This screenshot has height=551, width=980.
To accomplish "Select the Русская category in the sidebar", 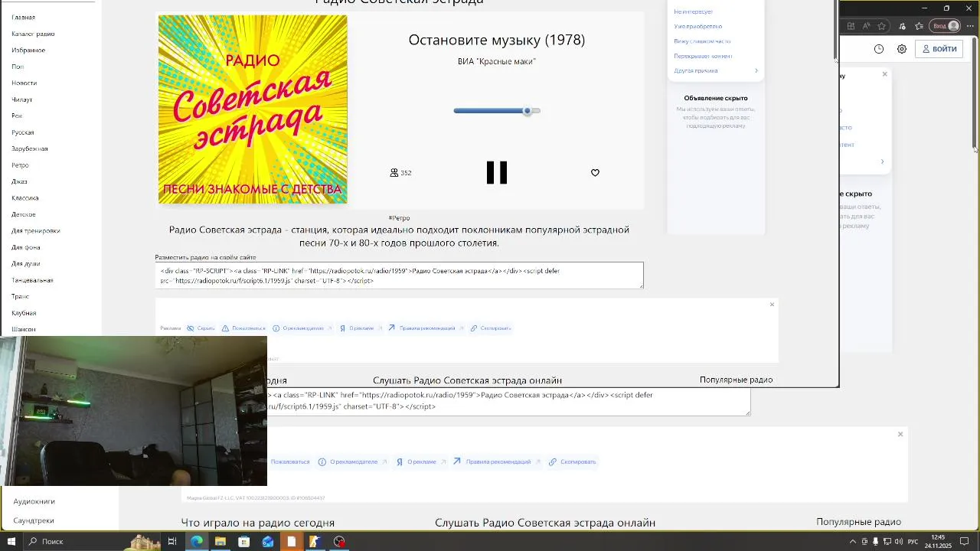I will (x=23, y=132).
